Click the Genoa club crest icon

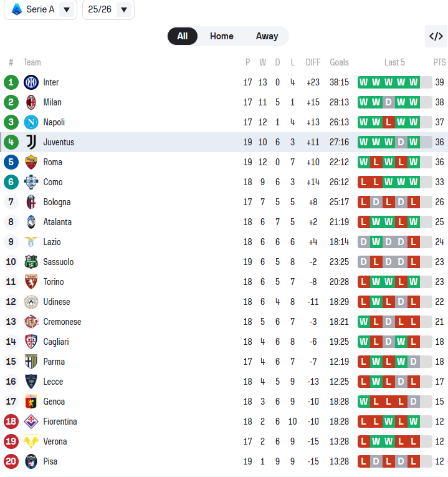[31, 402]
